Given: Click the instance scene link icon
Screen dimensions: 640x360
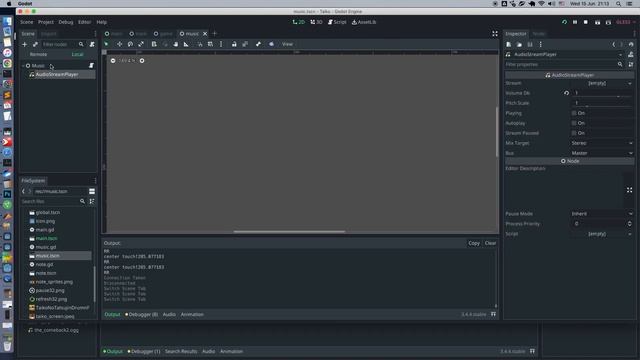Looking at the screenshot, I should pyautogui.click(x=35, y=44).
